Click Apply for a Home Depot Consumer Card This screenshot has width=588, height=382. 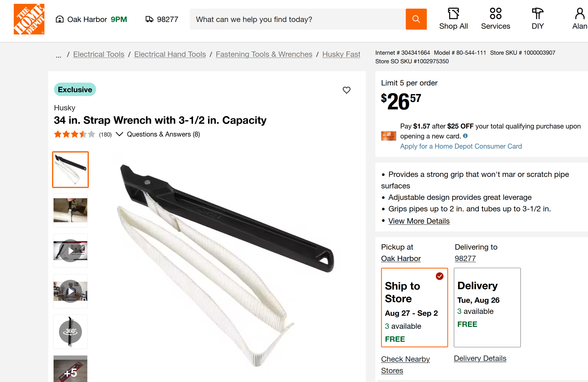461,146
